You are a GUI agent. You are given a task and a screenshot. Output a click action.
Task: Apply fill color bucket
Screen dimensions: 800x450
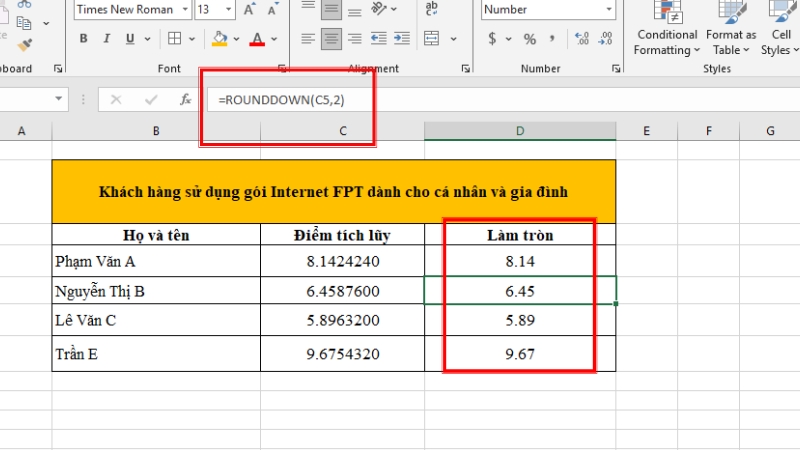pos(219,39)
